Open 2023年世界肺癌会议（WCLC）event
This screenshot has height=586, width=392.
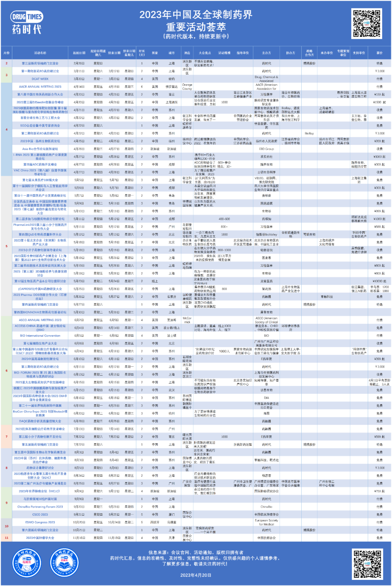point(40,491)
